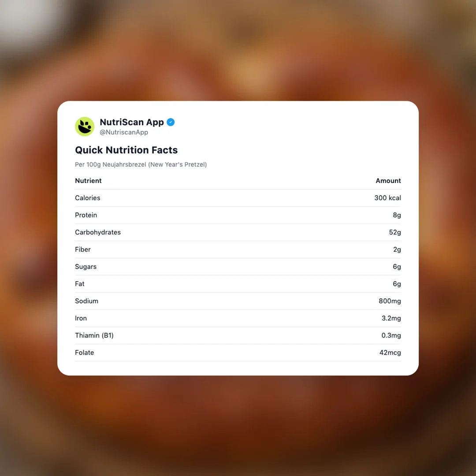
Task: Click the 300 kcal value
Action: 387,198
